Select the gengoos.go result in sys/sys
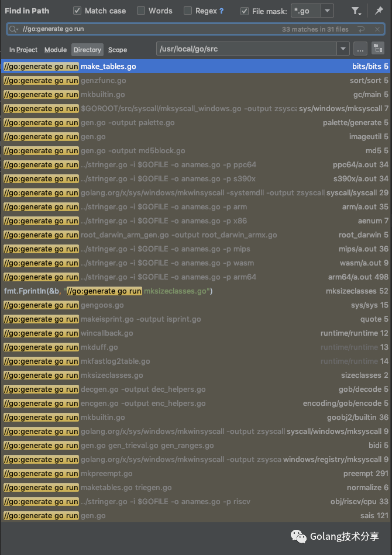 [195, 305]
